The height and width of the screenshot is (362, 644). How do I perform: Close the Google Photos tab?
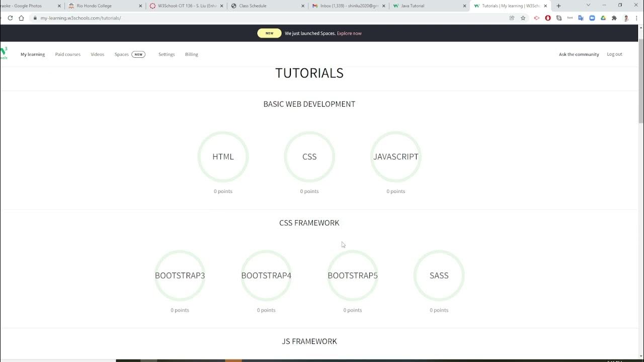[59, 6]
